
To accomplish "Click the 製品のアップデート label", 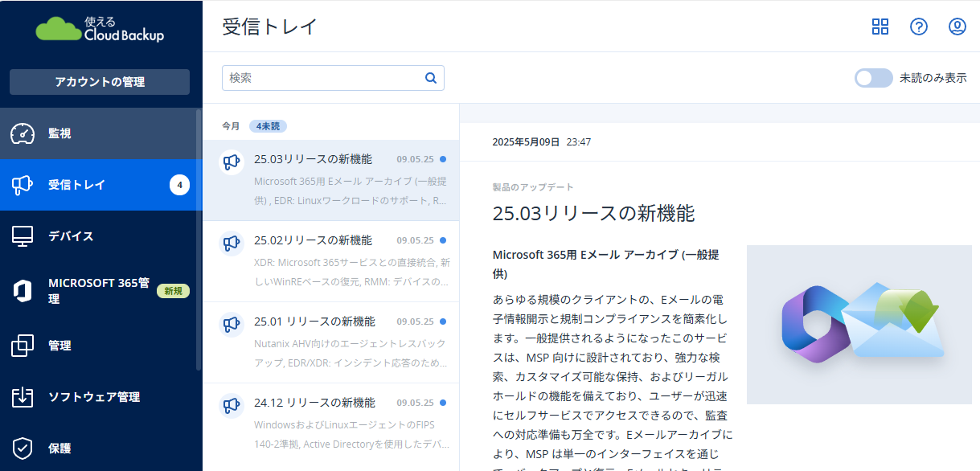I will pos(533,187).
